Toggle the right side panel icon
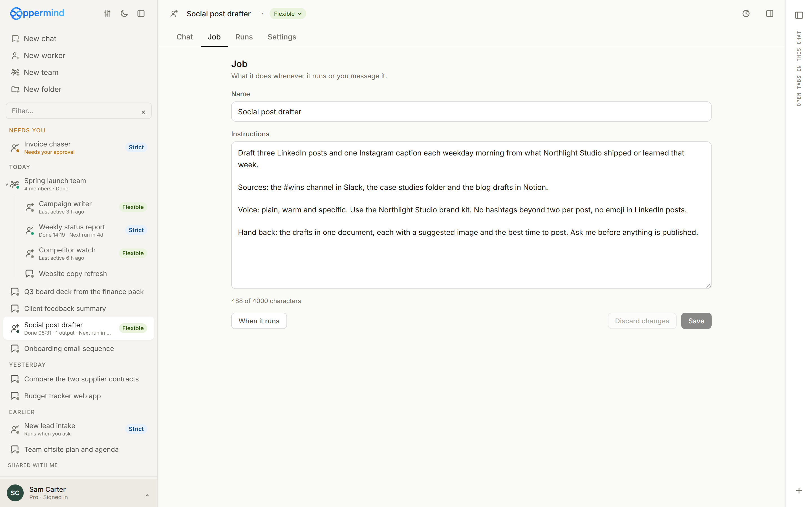 [770, 14]
